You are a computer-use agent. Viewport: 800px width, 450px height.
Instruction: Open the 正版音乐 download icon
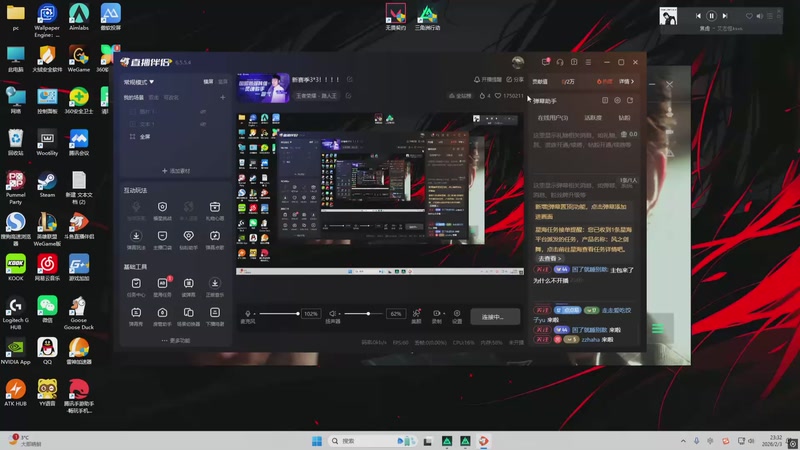pos(215,283)
